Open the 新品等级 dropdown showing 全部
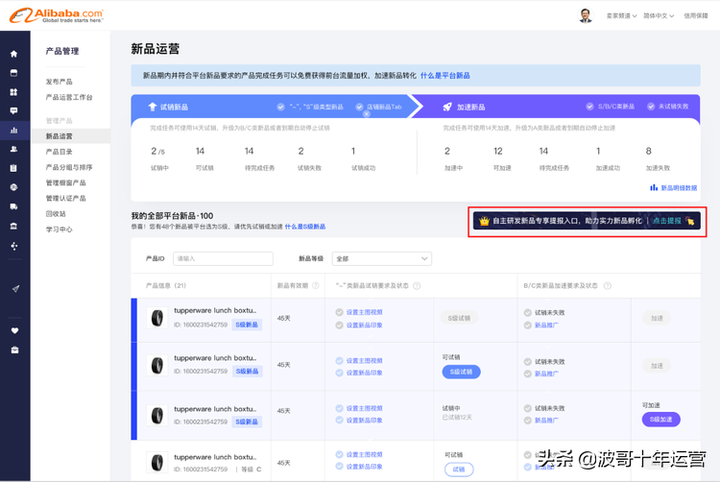This screenshot has width=720, height=482. click(x=382, y=258)
